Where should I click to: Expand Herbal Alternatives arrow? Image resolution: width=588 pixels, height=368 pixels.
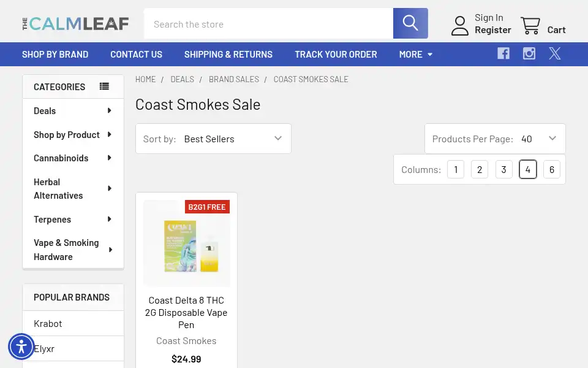point(110,188)
